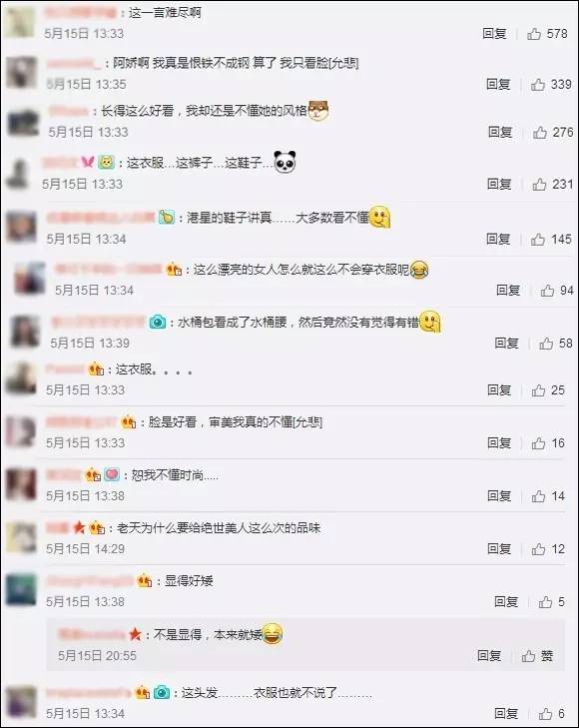Open the avatar next to 显得好矮 comment

[21, 590]
